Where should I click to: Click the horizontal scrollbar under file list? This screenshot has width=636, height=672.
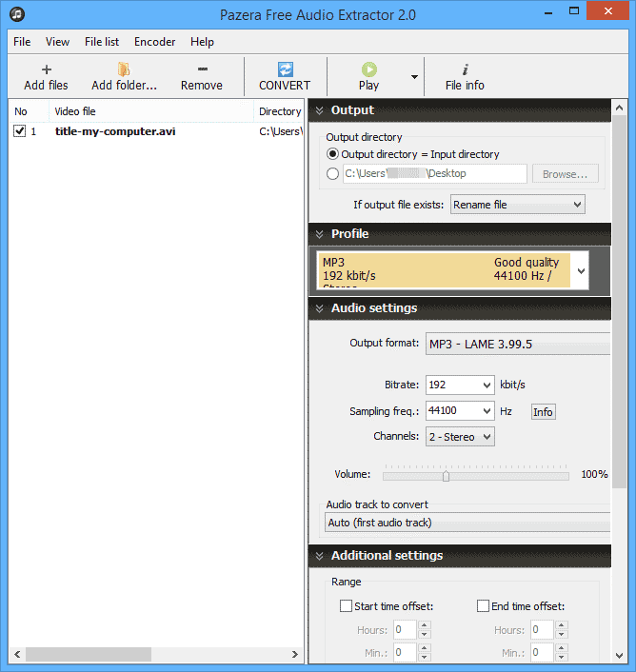[89, 655]
